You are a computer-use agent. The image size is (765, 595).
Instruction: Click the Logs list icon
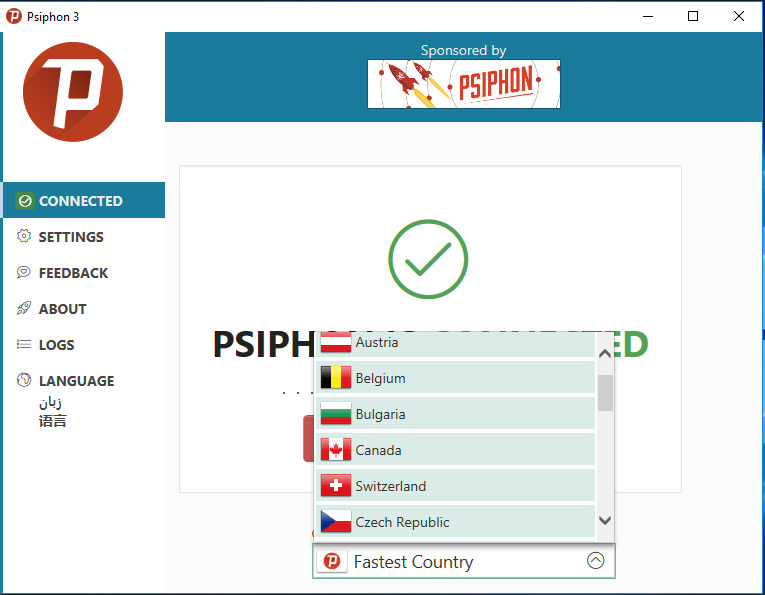point(23,344)
